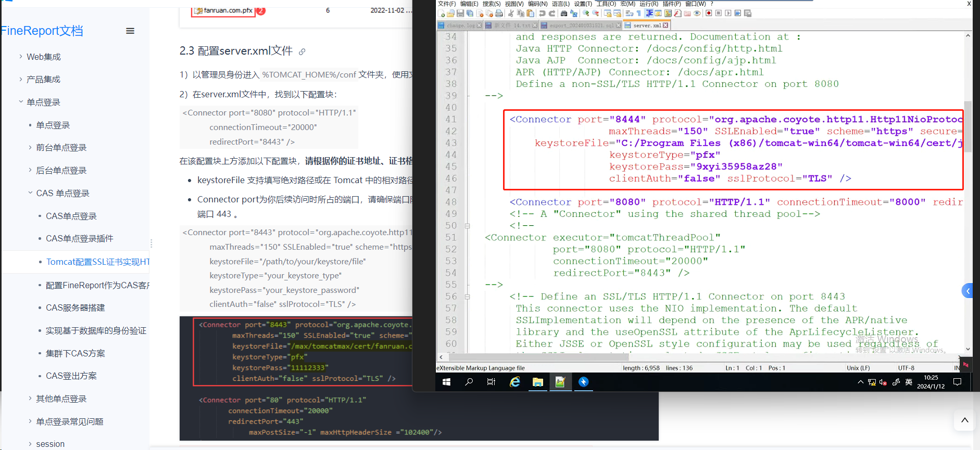This screenshot has width=980, height=450.
Task: Click the Notepad++ horizontal scrollbar thumb
Action: (539, 357)
